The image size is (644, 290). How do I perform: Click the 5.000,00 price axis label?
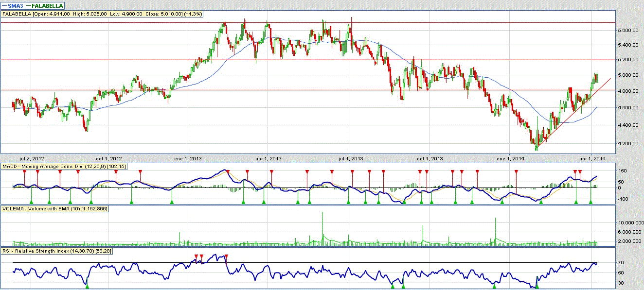[x=627, y=75]
